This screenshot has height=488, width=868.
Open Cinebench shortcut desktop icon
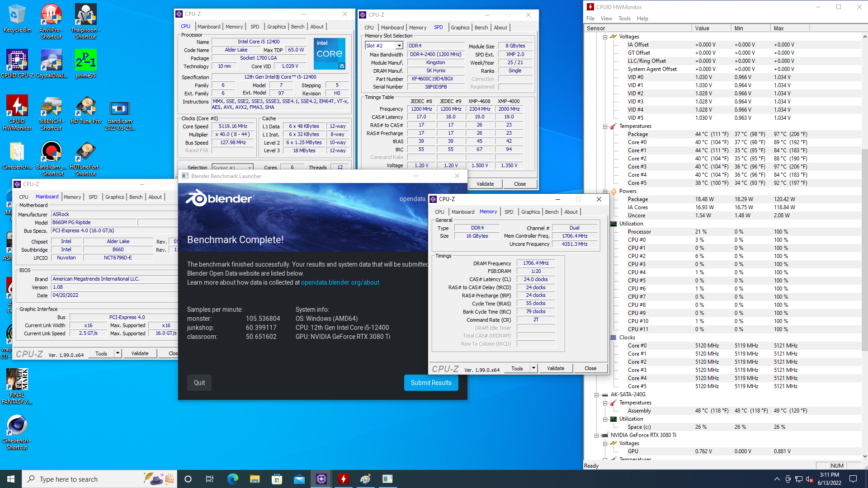click(17, 432)
